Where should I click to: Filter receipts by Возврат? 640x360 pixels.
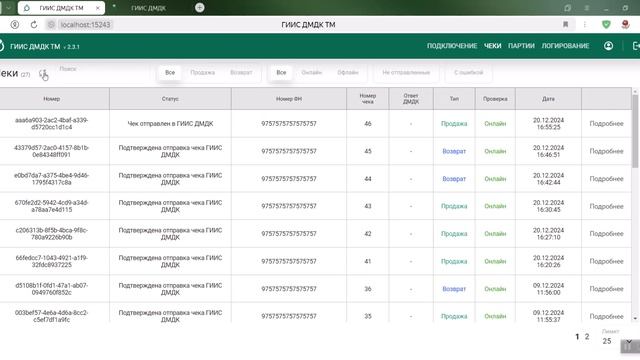(241, 73)
